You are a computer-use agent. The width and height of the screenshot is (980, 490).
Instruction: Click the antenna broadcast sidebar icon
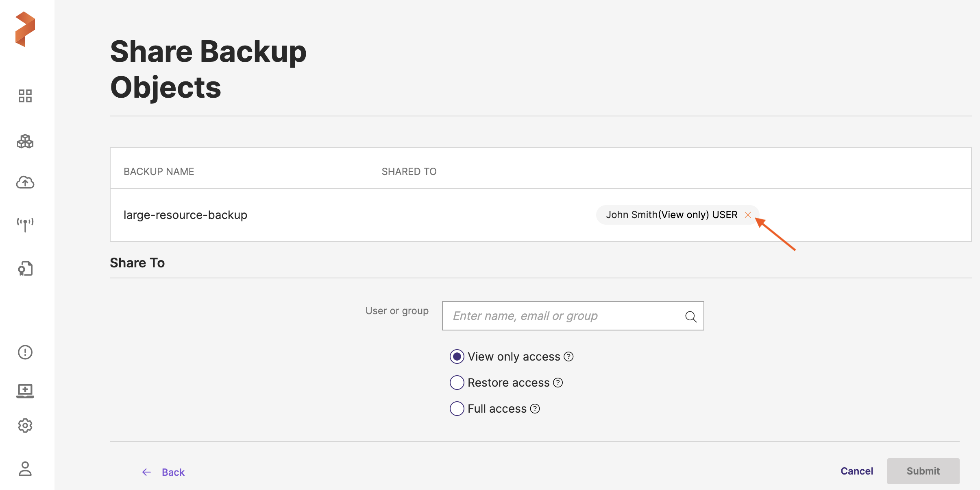click(x=25, y=225)
